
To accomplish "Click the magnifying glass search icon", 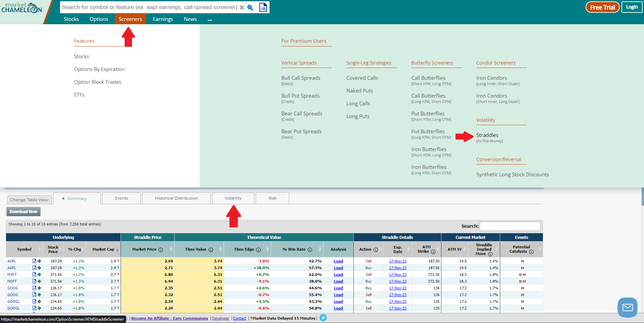I will click(x=250, y=7).
